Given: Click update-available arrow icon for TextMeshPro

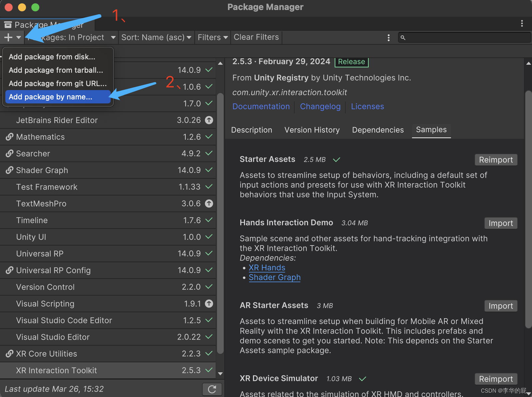Looking at the screenshot, I should (x=209, y=204).
